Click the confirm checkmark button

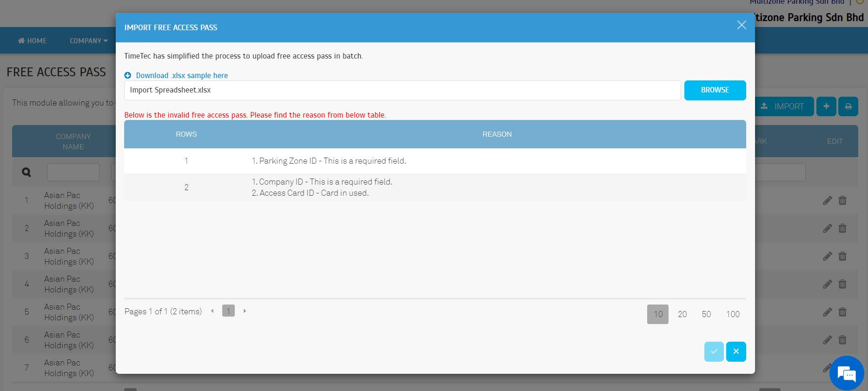point(714,351)
